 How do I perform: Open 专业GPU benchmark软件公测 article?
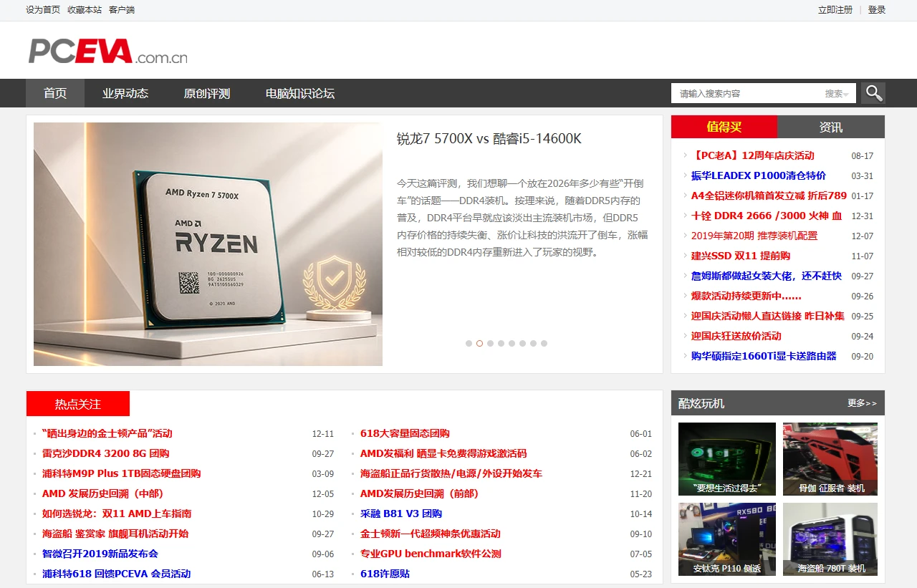tap(431, 554)
